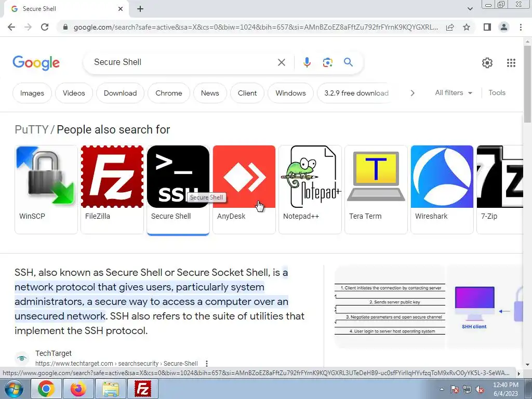
Task: Click the TechTarget site favicon
Action: coord(22,358)
